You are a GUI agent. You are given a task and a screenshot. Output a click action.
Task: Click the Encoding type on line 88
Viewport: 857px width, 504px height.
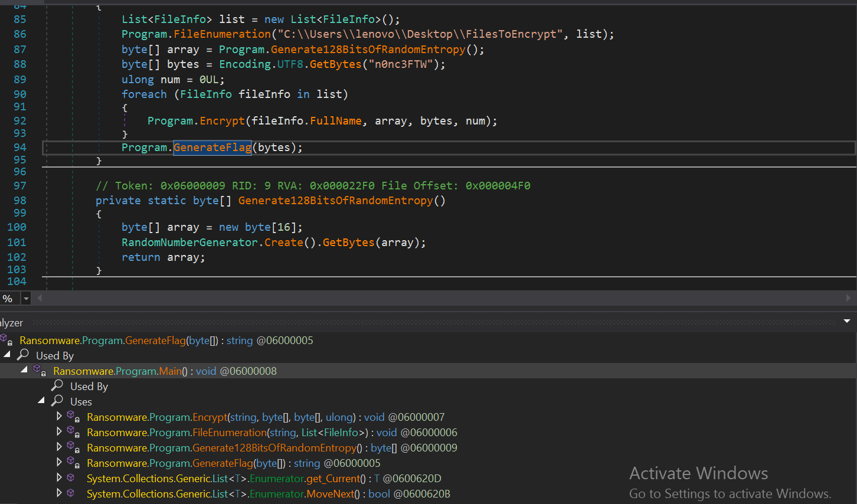245,64
